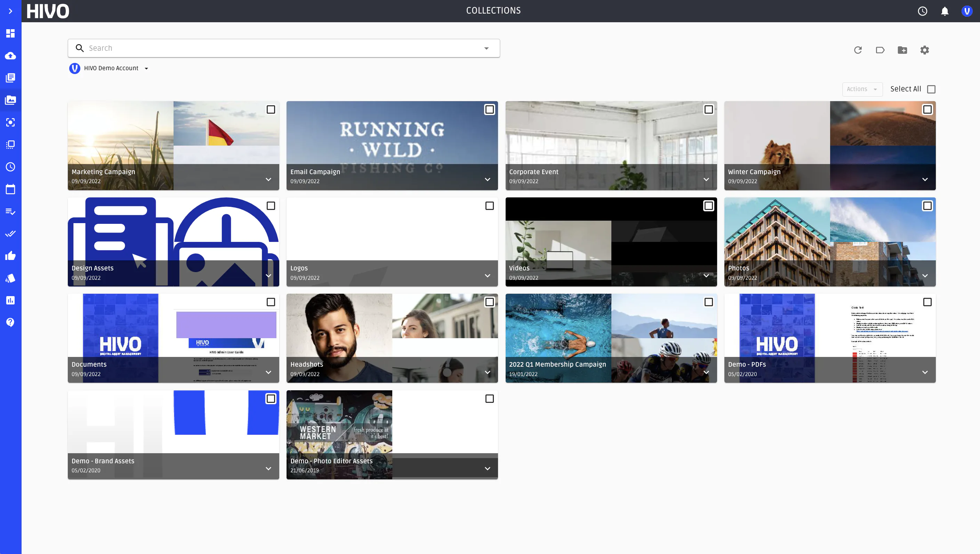The height and width of the screenshot is (554, 980).
Task: Select the Email Campaign collection checkbox
Action: (x=490, y=109)
